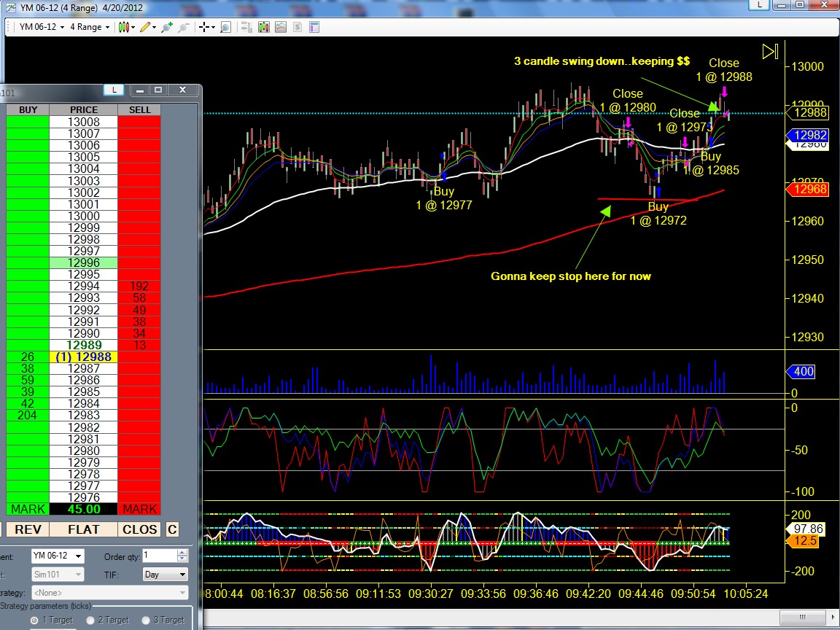This screenshot has height=630, width=840.
Task: Click the (1) 12988 position price cell
Action: coord(84,357)
